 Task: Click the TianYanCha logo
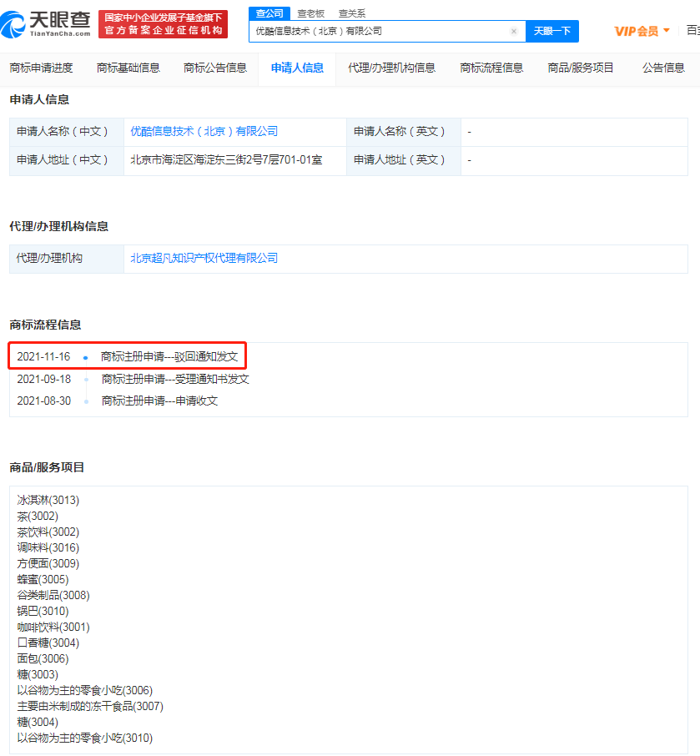pyautogui.click(x=46, y=24)
